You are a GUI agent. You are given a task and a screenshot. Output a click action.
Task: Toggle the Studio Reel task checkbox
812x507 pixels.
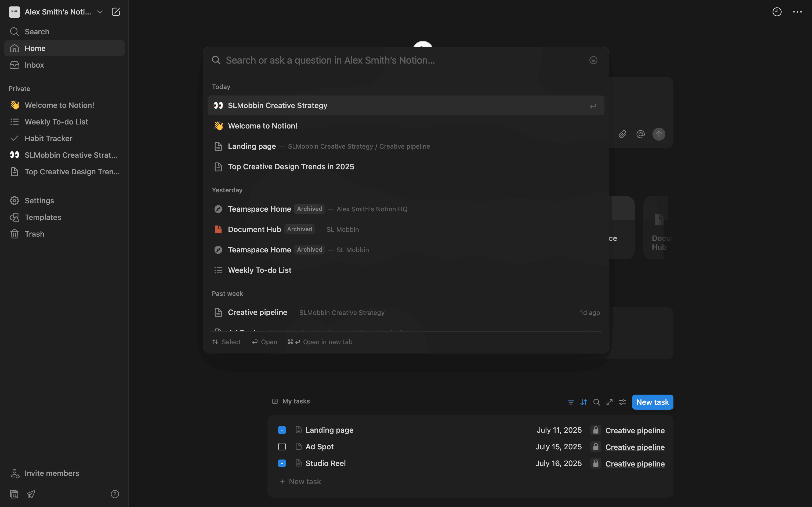282,464
